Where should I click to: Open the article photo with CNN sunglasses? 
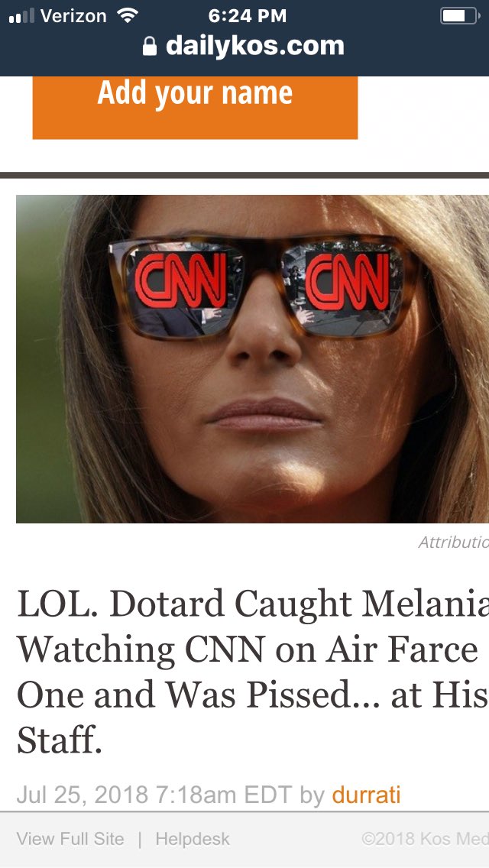pyautogui.click(x=253, y=358)
